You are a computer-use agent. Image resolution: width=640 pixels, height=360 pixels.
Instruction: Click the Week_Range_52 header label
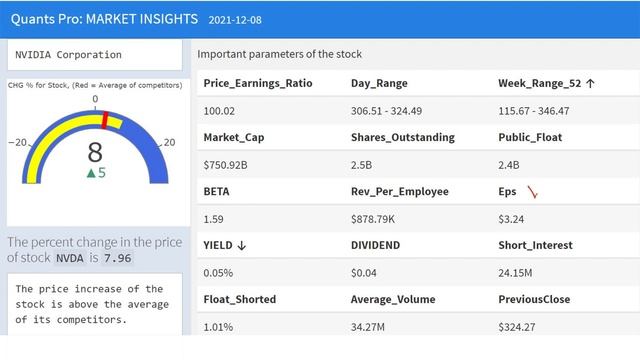540,83
